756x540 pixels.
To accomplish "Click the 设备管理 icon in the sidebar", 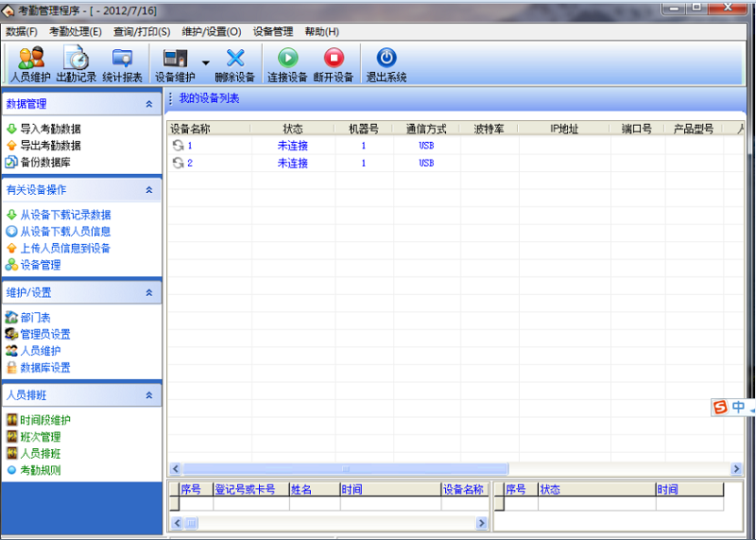I will [x=11, y=265].
